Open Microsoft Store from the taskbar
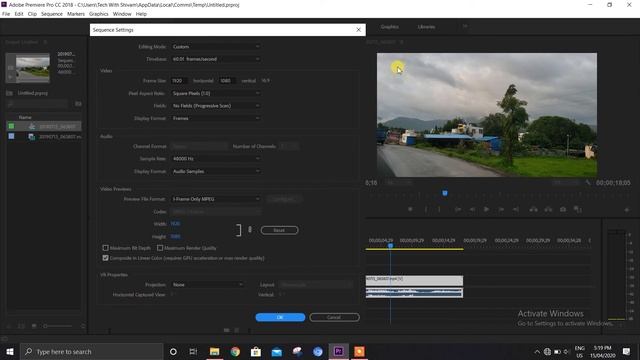This screenshot has width=640, height=360. coord(256,351)
